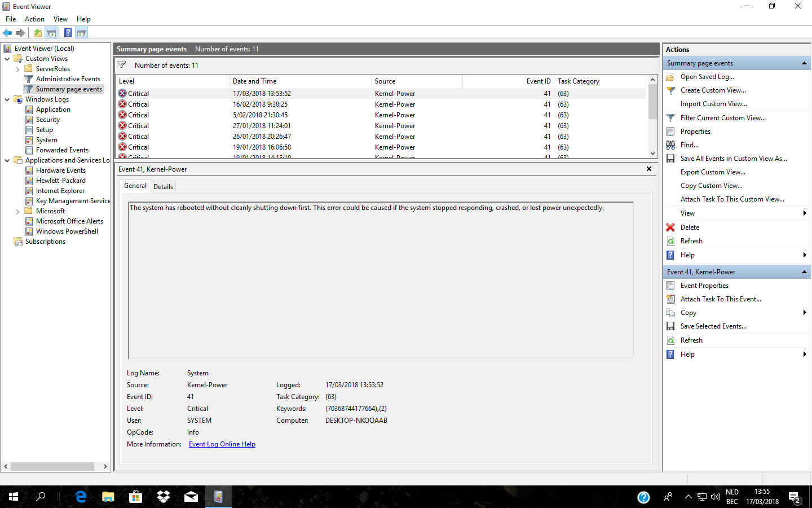Open the Action menu
The height and width of the screenshot is (508, 812).
tap(34, 19)
